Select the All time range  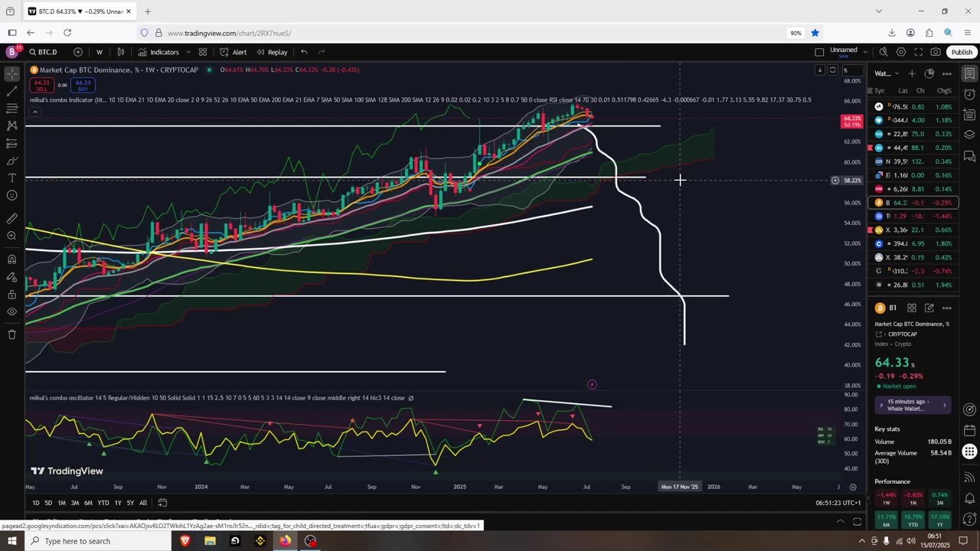point(143,503)
